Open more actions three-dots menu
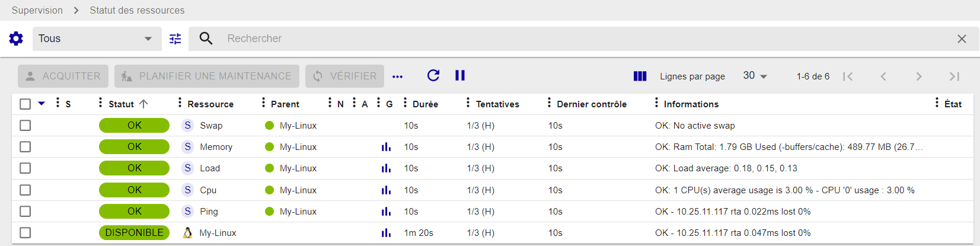This screenshot has height=246, width=980. (x=397, y=76)
